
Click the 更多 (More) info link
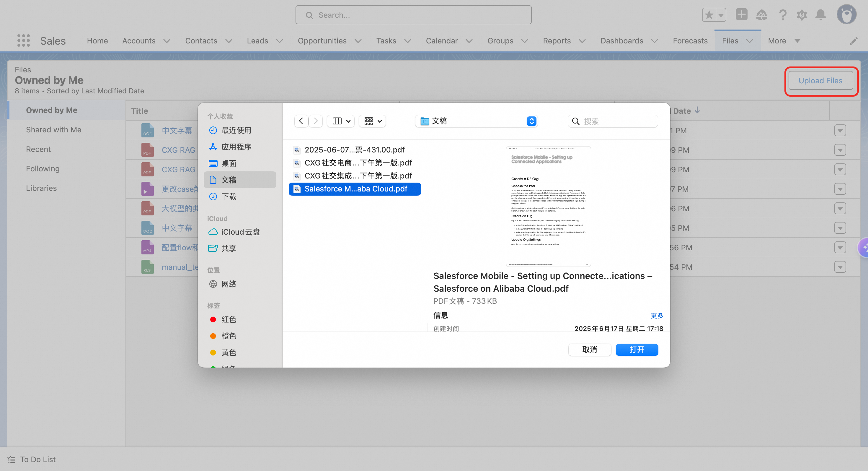(x=657, y=315)
